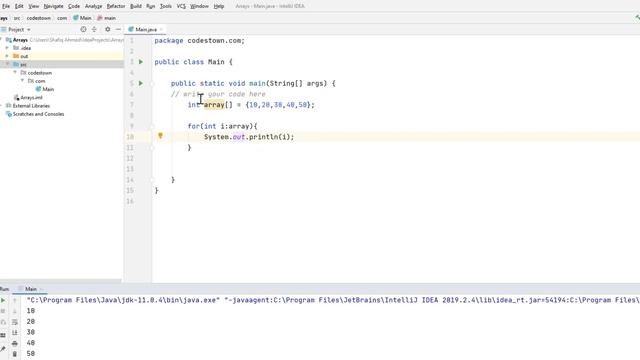The height and width of the screenshot is (360, 640).
Task: Click the Stop icon in Run panel
Action: pos(3,311)
